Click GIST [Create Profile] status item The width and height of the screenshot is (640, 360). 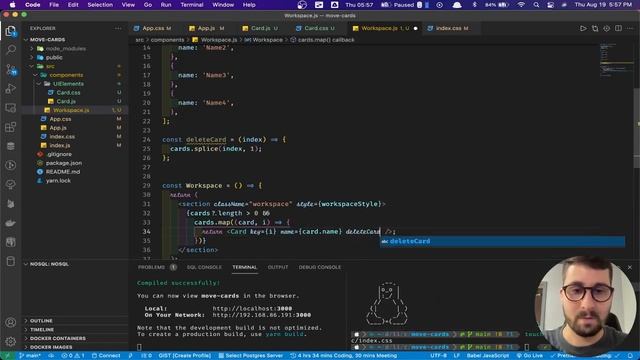coord(184,356)
